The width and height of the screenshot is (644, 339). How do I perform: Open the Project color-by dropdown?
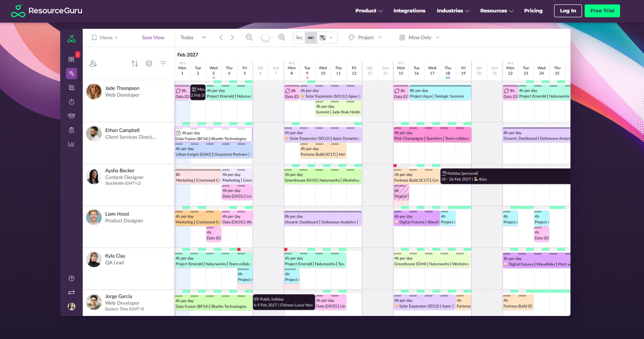[x=365, y=38]
